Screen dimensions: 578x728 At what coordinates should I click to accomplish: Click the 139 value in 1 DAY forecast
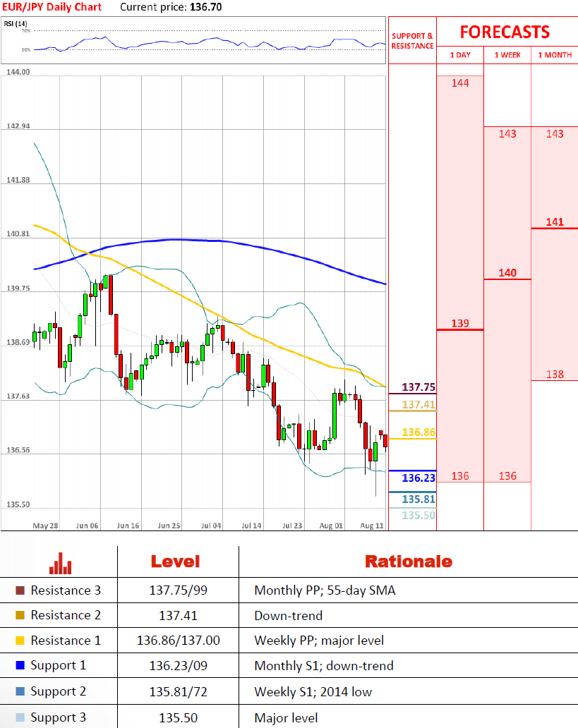click(460, 323)
